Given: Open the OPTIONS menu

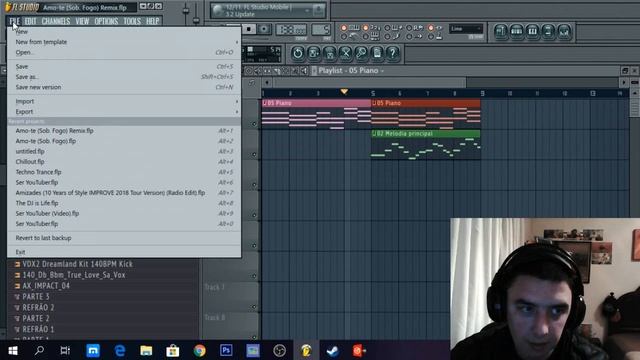Looking at the screenshot, I should 106,21.
